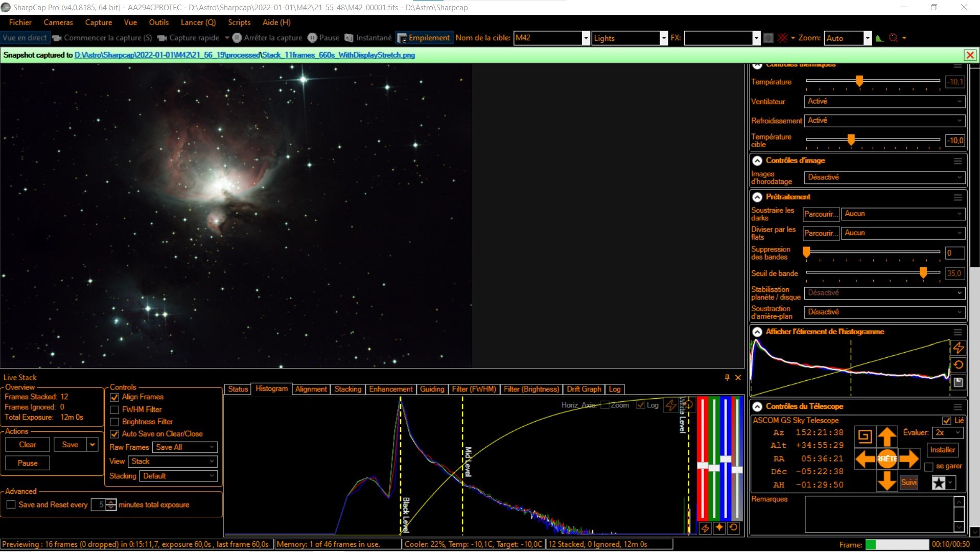This screenshot has width=980, height=552.
Task: Toggle the Empilement live stack button
Action: coord(424,38)
